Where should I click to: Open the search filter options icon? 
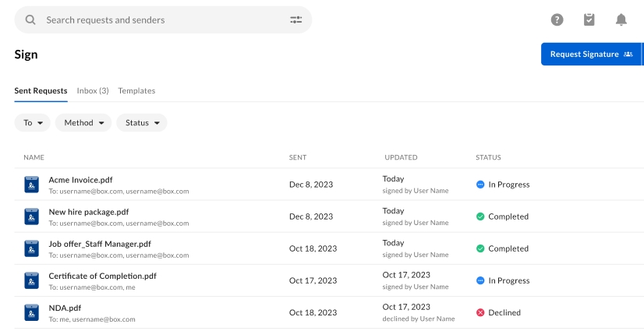click(x=295, y=20)
